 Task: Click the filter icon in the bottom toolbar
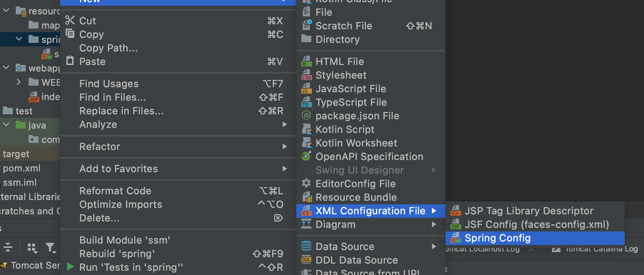[50, 247]
